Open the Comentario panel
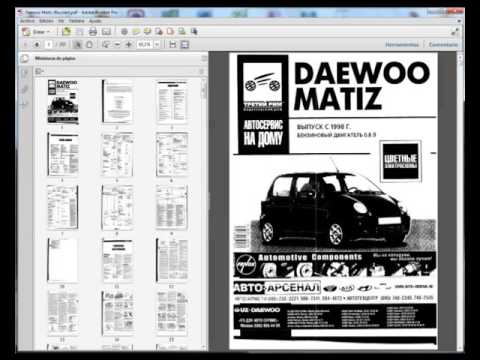480x360 pixels. (x=443, y=44)
